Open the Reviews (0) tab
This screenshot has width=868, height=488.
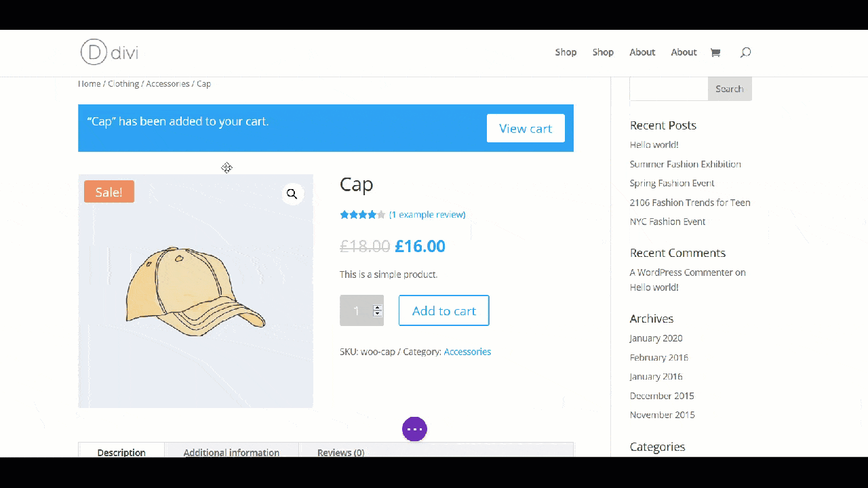340,452
